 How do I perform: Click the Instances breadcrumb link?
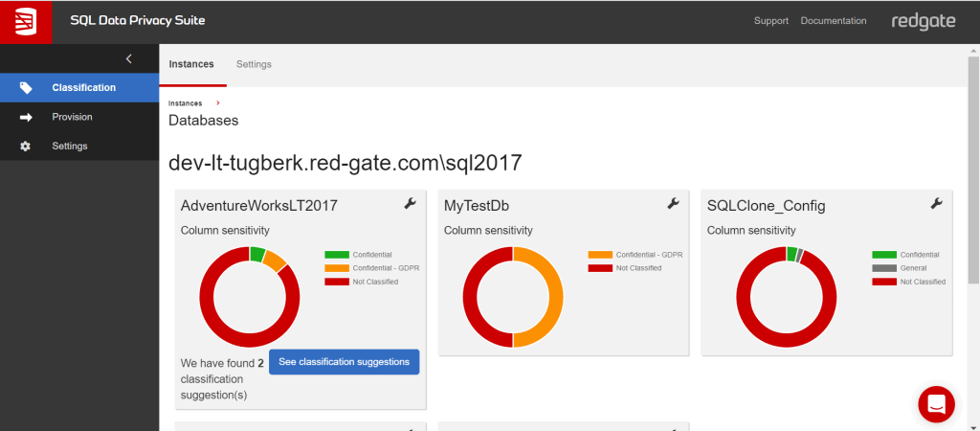tap(186, 103)
